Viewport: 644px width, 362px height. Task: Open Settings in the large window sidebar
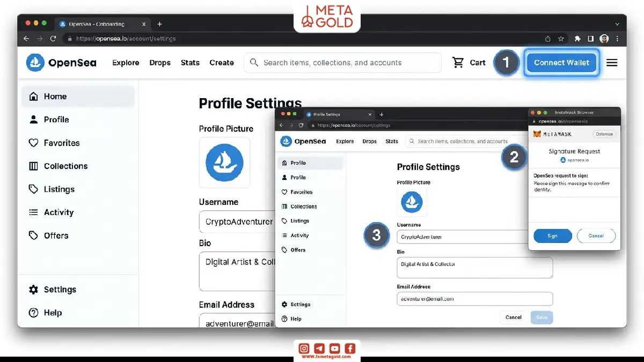tap(78, 290)
